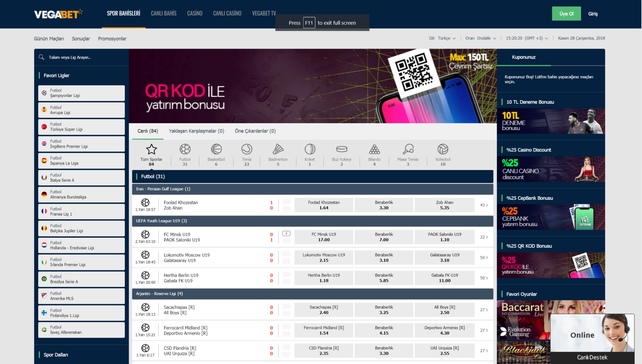The height and width of the screenshot is (364, 642).
Task: Open the Sonuçlar link
Action: (81, 39)
